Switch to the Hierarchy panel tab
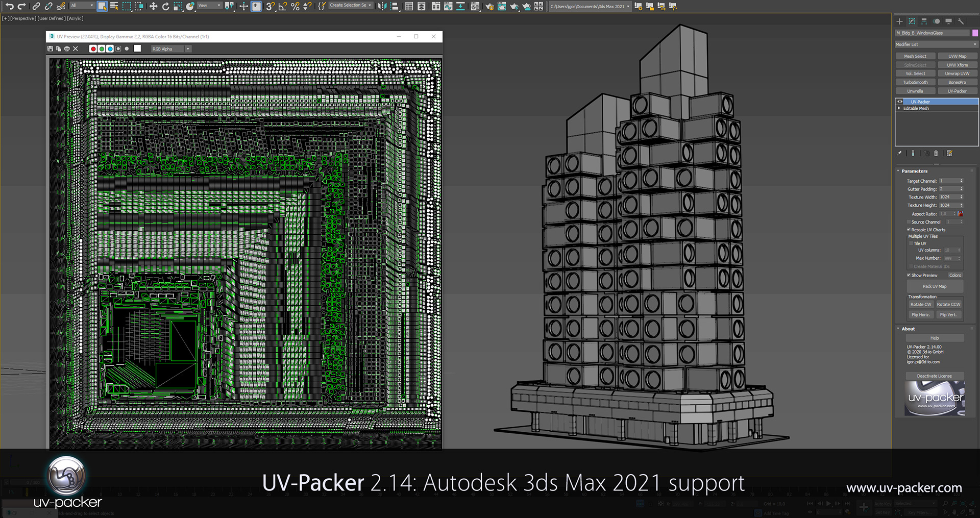Screen dimensions: 980x518 (x=924, y=21)
